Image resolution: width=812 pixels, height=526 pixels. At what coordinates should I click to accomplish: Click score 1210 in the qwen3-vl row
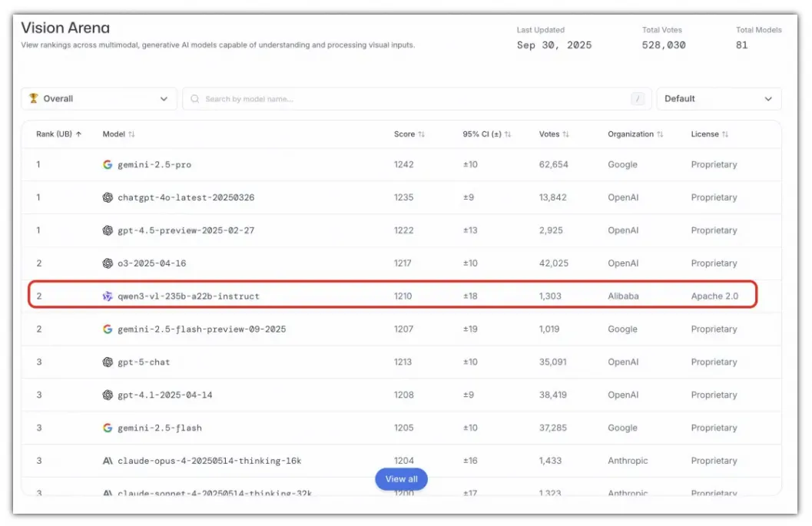click(x=403, y=296)
